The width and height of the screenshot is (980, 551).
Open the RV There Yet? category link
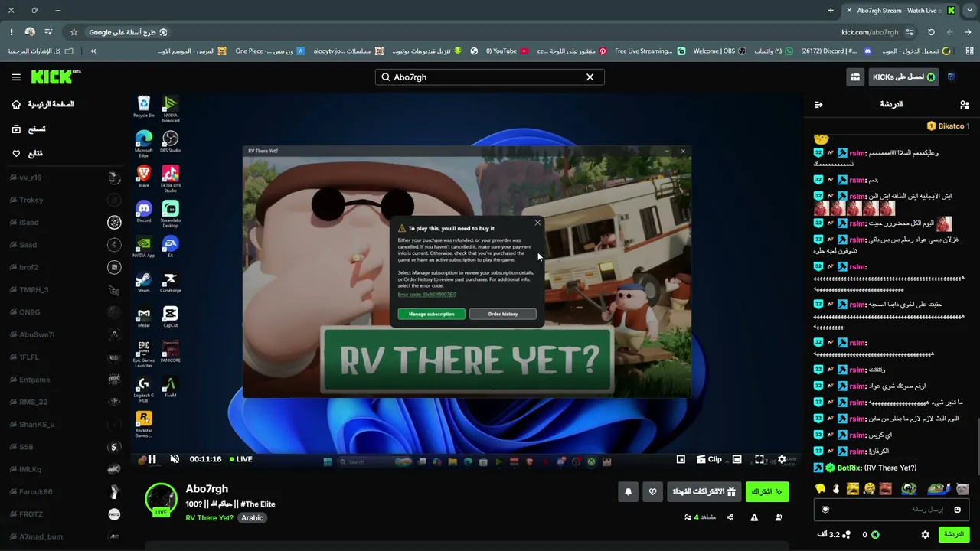(209, 518)
